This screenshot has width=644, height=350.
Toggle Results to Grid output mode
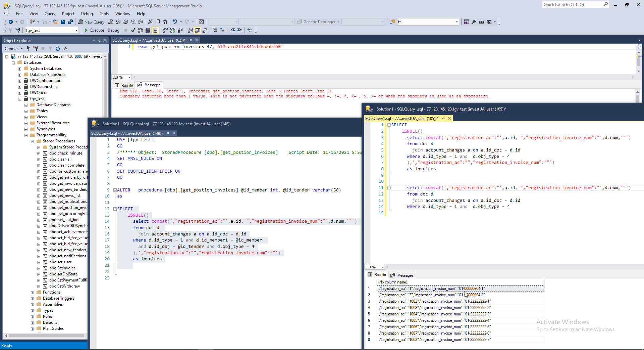tap(198, 30)
